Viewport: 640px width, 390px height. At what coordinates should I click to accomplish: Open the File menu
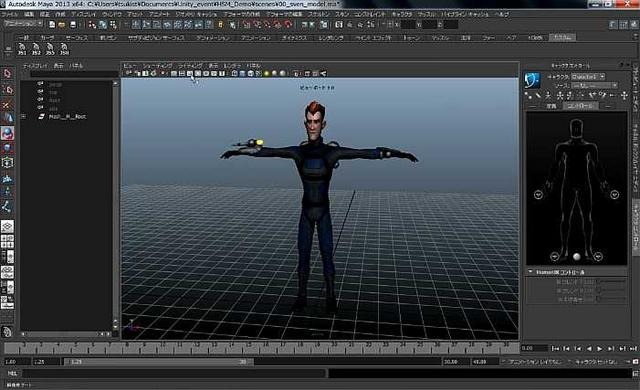click(x=9, y=14)
